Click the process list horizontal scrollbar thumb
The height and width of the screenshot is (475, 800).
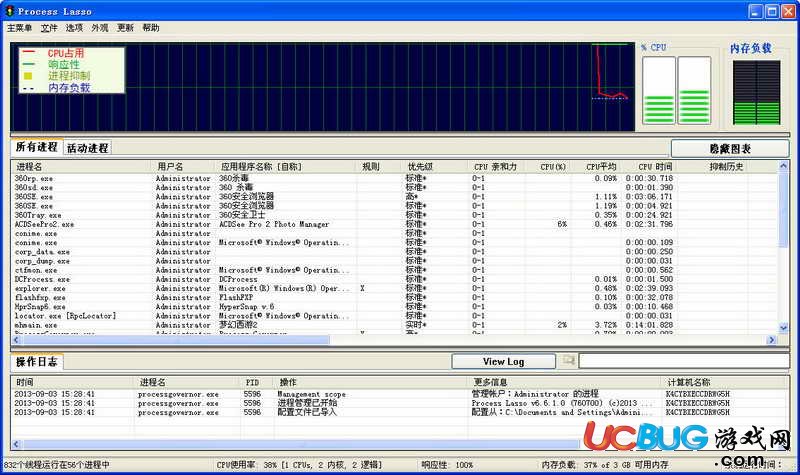click(x=176, y=340)
